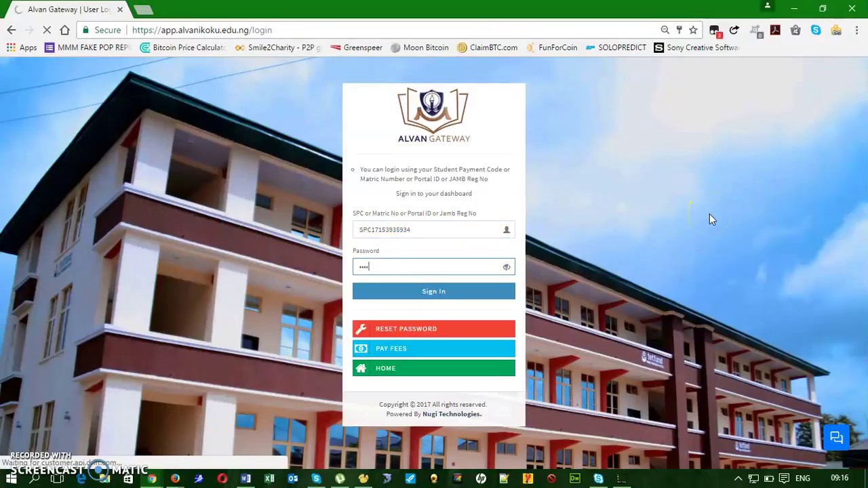Open the HP app in taskbar
The width and height of the screenshot is (868, 488).
click(481, 479)
